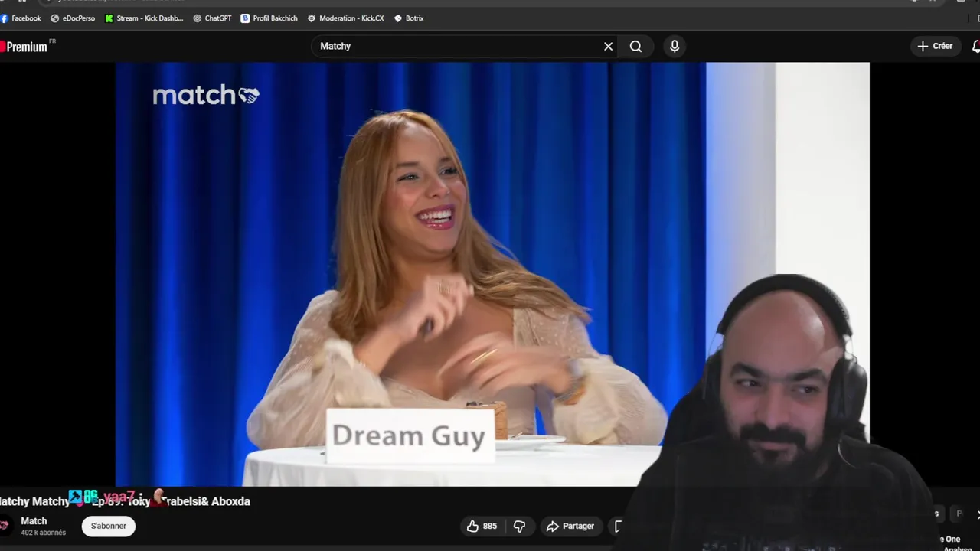Click the video title Matchy Matchy
980x551 pixels.
point(125,501)
